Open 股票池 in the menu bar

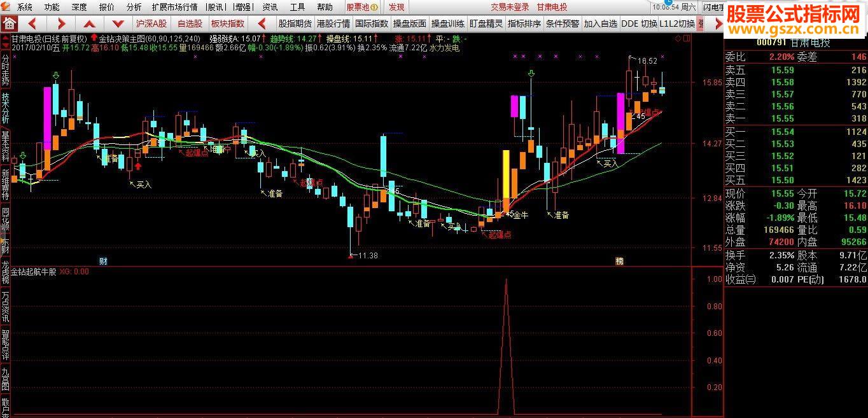pos(363,7)
